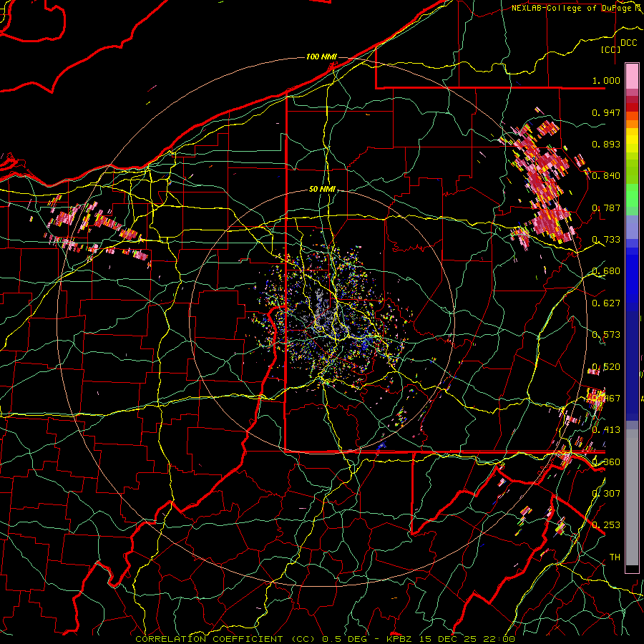644x644 pixels.
Task: Click the 0.360 value on the color scale
Action: pyautogui.click(x=606, y=462)
